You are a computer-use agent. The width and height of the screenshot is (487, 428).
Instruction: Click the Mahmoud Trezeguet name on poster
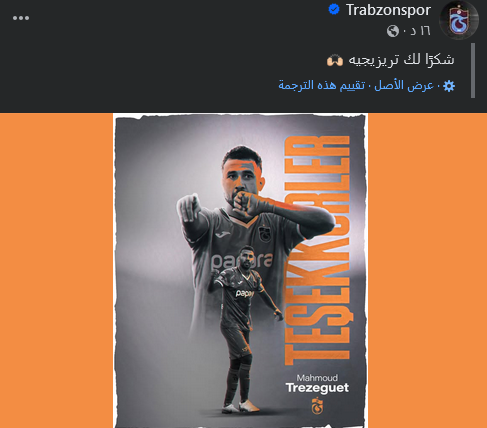317,384
